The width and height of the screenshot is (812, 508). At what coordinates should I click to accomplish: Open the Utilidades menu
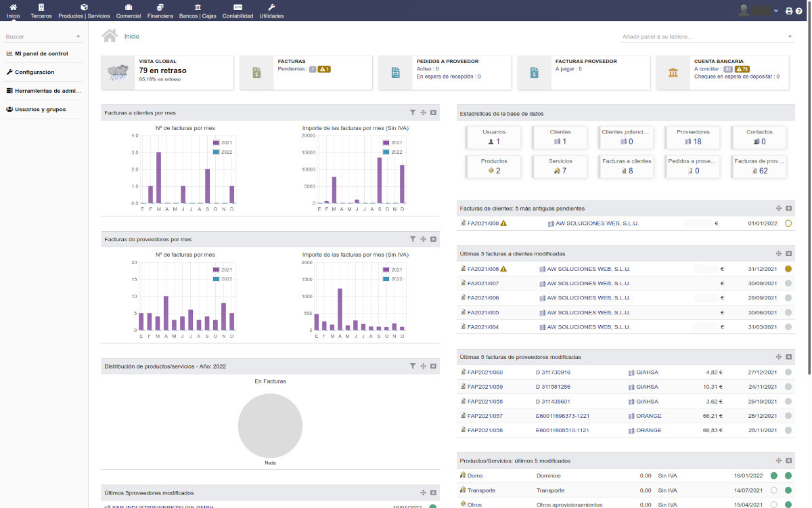[271, 11]
